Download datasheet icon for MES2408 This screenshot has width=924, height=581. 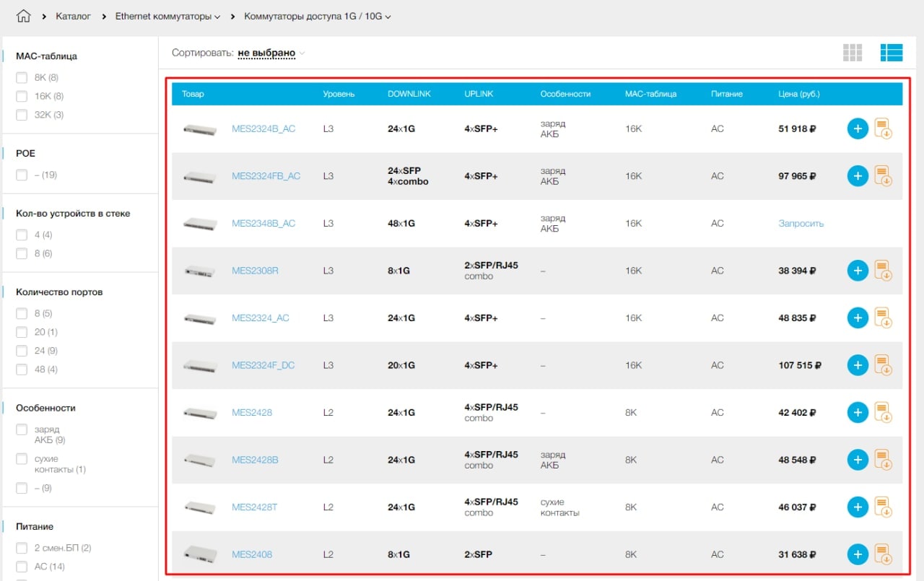pos(884,554)
